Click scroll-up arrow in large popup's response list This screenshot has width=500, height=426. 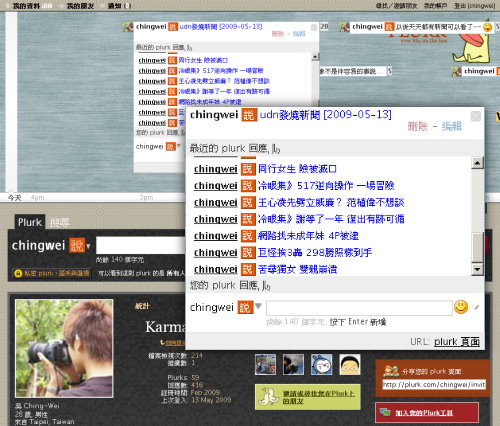(477, 163)
